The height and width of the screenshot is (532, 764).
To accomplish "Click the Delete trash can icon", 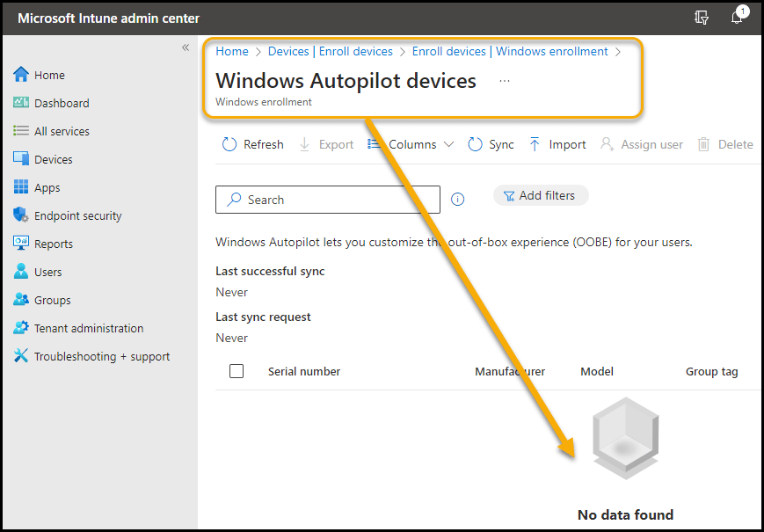I will (703, 145).
